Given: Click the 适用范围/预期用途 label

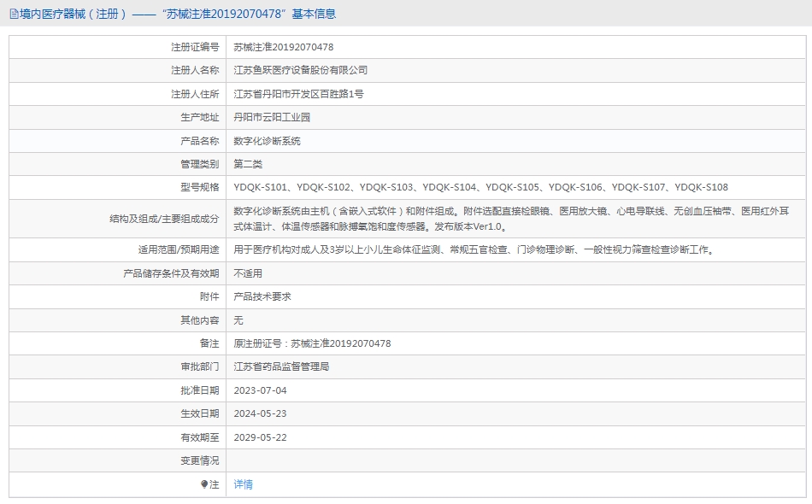Looking at the screenshot, I should (179, 250).
